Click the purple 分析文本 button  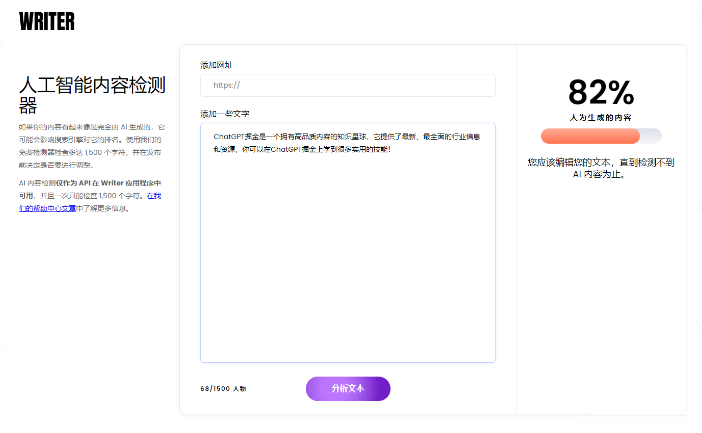coord(348,389)
